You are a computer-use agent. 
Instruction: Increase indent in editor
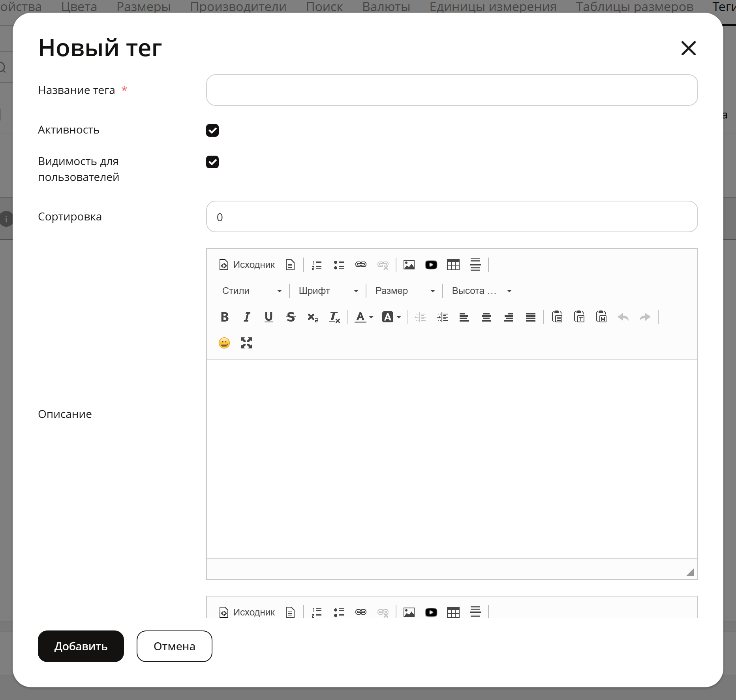[442, 317]
